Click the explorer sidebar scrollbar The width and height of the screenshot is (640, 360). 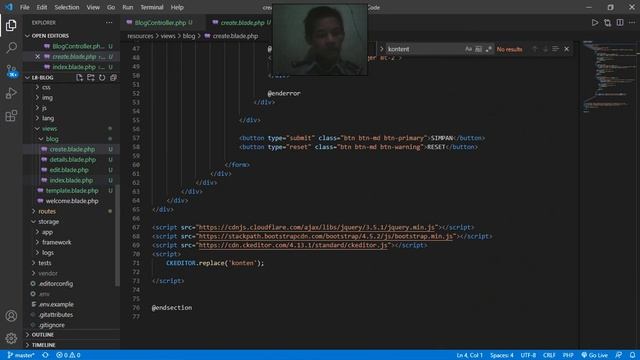(x=118, y=235)
